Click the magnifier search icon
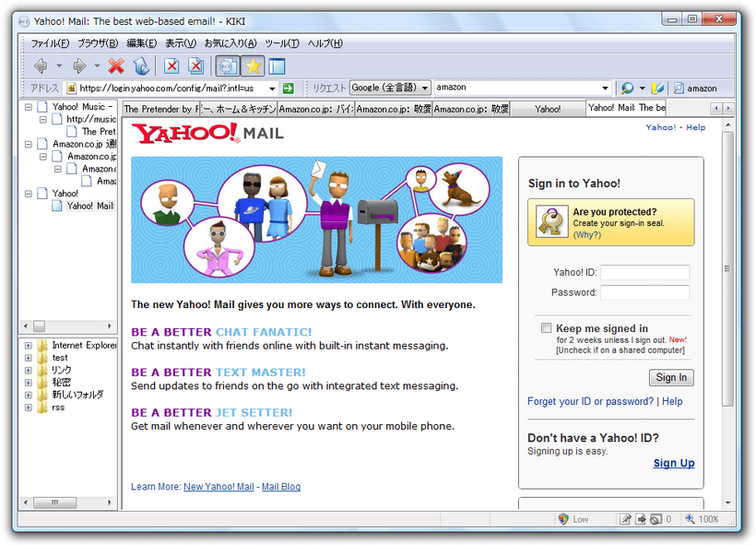This screenshot has width=756, height=545. (627, 89)
